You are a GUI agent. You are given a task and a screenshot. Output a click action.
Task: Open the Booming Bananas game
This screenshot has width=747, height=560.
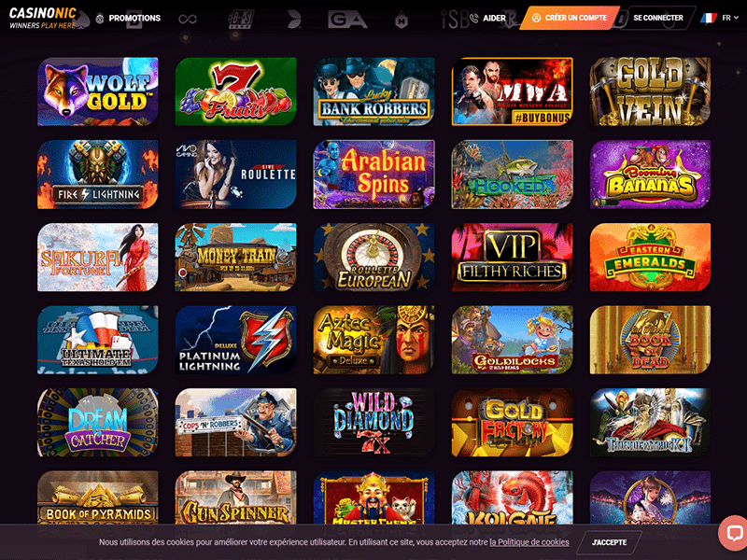pos(650,175)
